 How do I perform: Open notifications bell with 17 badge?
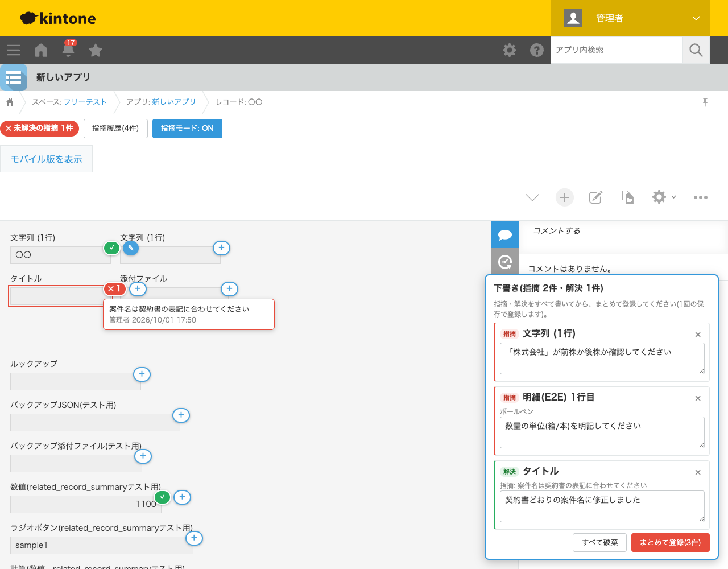69,49
